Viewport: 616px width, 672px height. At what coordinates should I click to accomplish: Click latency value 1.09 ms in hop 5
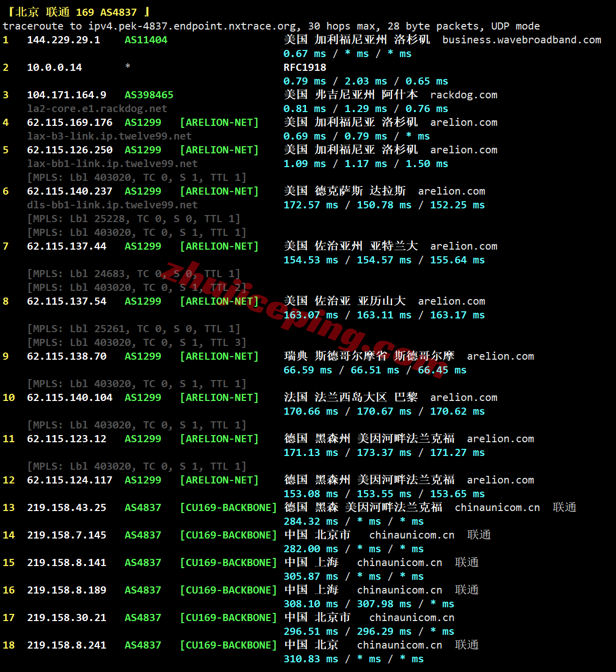305,164
